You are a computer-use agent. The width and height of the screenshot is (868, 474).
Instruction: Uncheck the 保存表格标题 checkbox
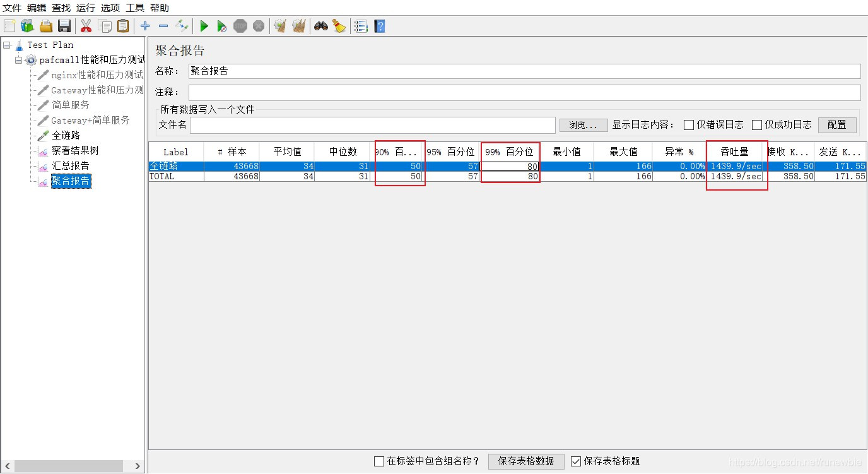(x=575, y=461)
